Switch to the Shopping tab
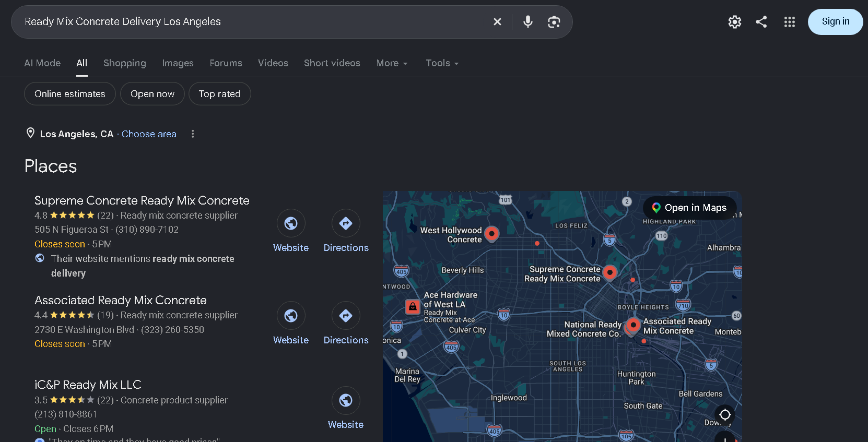This screenshot has width=868, height=442. tap(125, 63)
